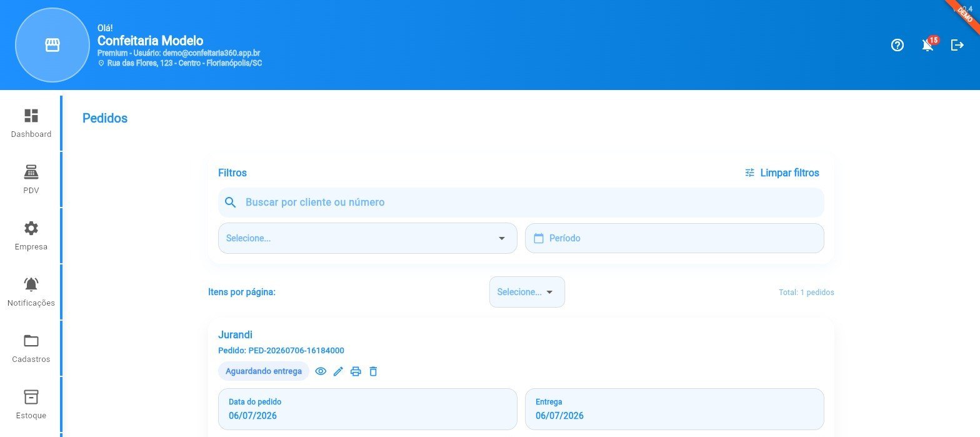The image size is (980, 437).
Task: Open PDV in the sidebar
Action: [x=31, y=179]
